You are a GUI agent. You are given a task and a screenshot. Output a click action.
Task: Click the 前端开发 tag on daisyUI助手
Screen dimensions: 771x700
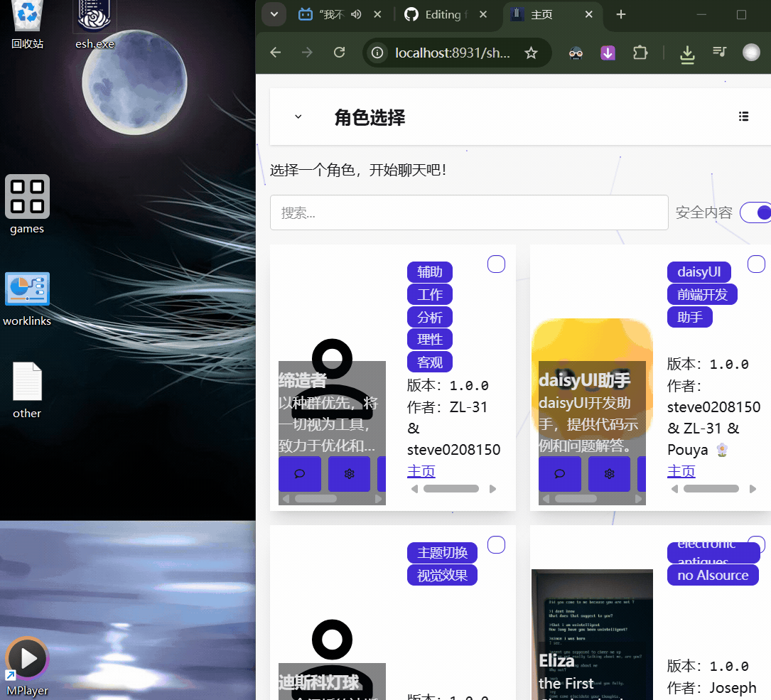pyautogui.click(x=702, y=294)
